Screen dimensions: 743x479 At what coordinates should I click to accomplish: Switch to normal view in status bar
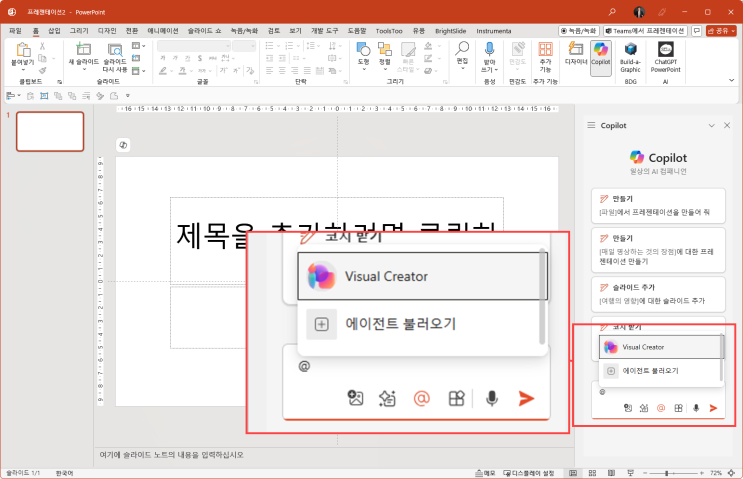(x=573, y=473)
